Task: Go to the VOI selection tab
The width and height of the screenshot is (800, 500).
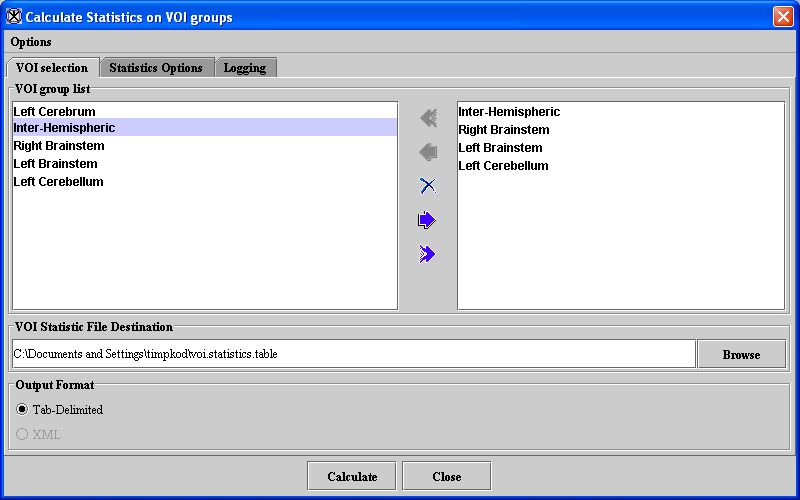Action: (x=52, y=68)
